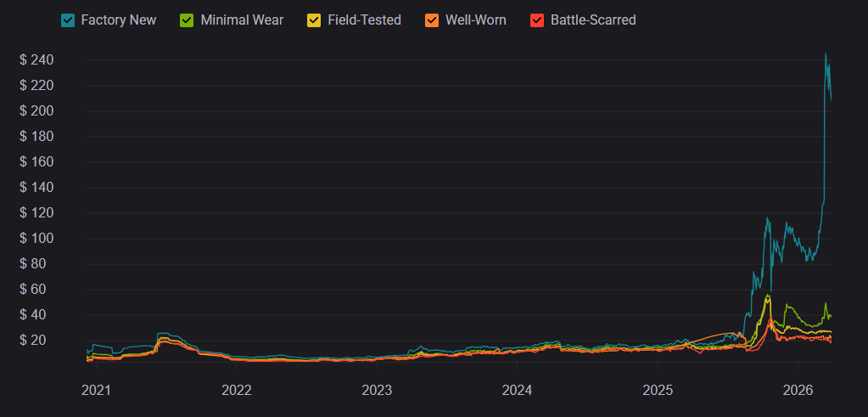Select the 2022 year label

(237, 391)
